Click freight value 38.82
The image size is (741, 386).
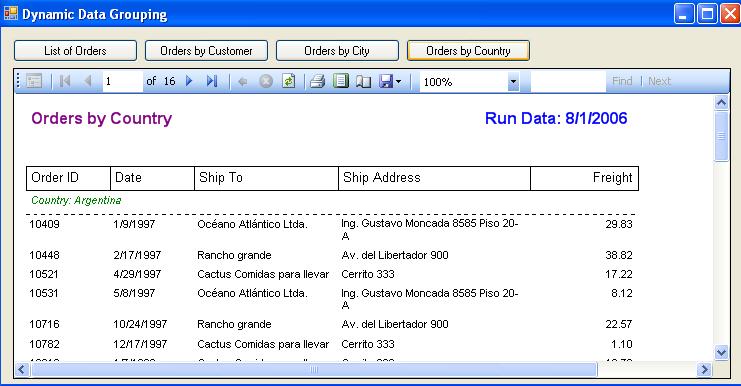point(619,255)
